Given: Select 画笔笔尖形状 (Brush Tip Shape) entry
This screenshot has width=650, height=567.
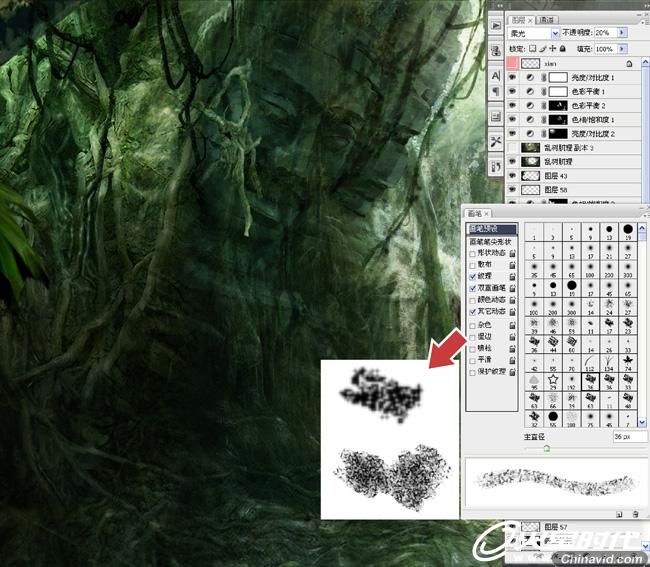Looking at the screenshot, I should 492,242.
